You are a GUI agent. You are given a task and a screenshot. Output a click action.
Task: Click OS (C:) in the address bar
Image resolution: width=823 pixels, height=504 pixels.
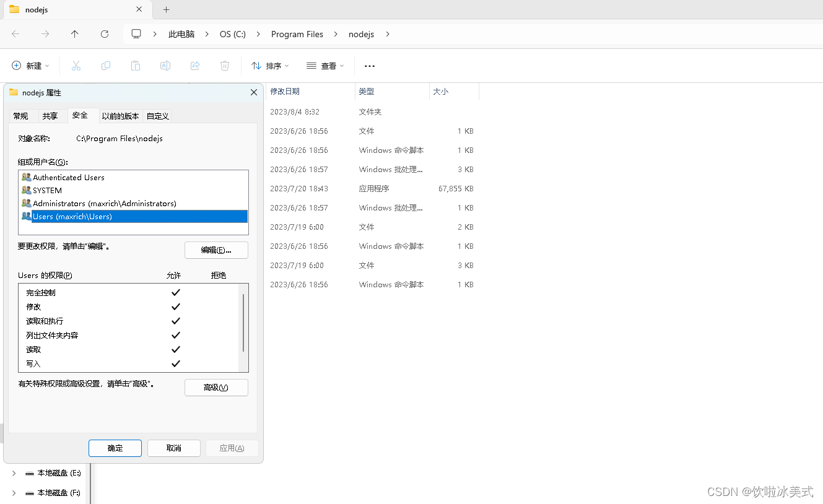233,34
